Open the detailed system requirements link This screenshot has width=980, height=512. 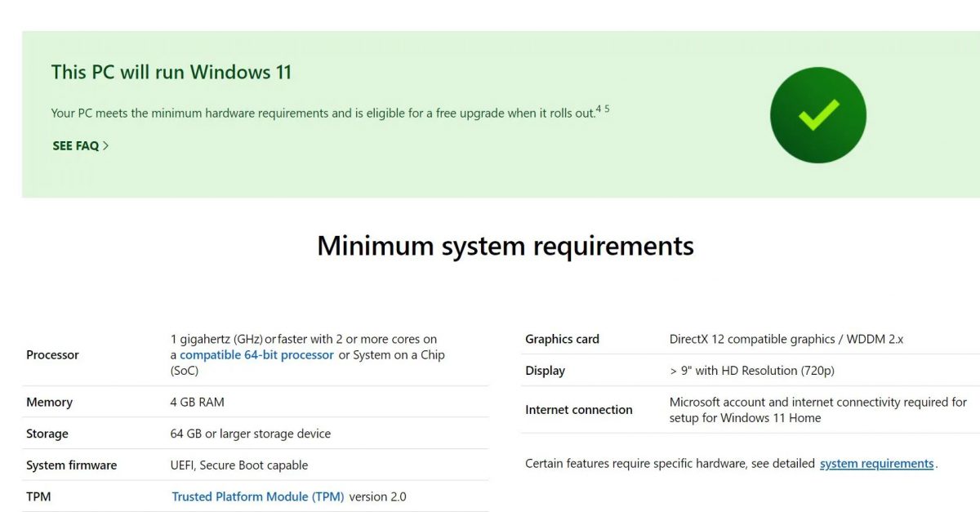click(x=876, y=464)
